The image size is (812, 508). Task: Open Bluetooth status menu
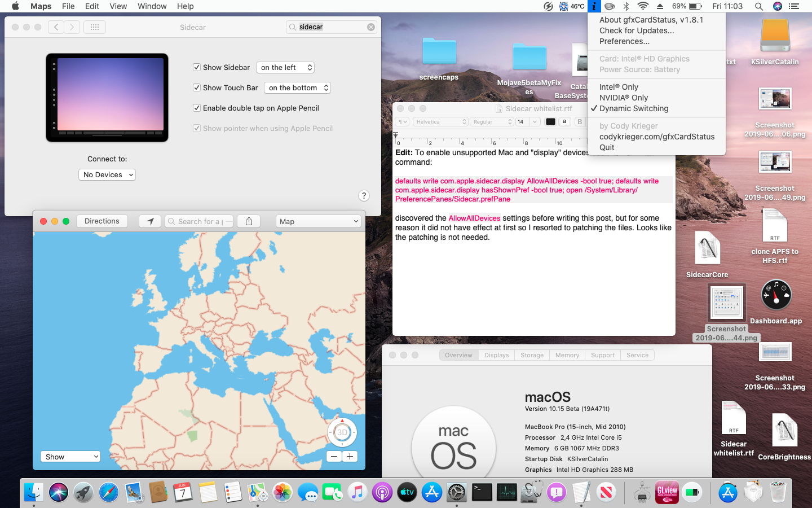[626, 6]
